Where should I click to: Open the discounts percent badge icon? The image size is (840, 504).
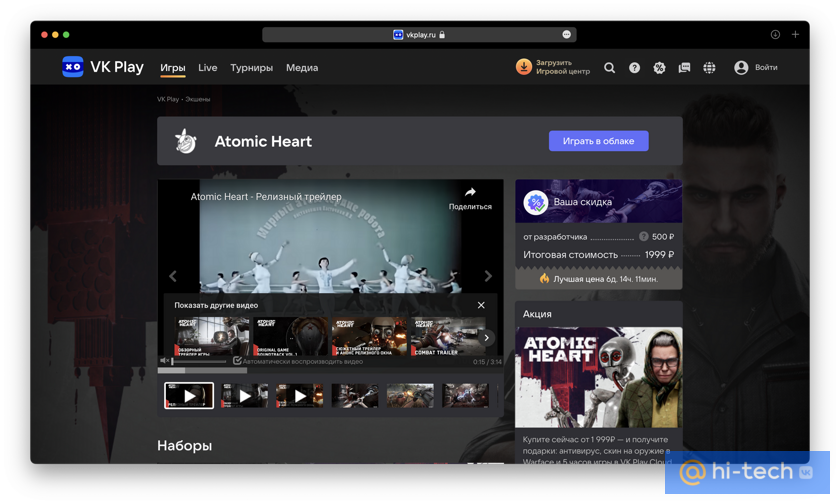(x=659, y=67)
